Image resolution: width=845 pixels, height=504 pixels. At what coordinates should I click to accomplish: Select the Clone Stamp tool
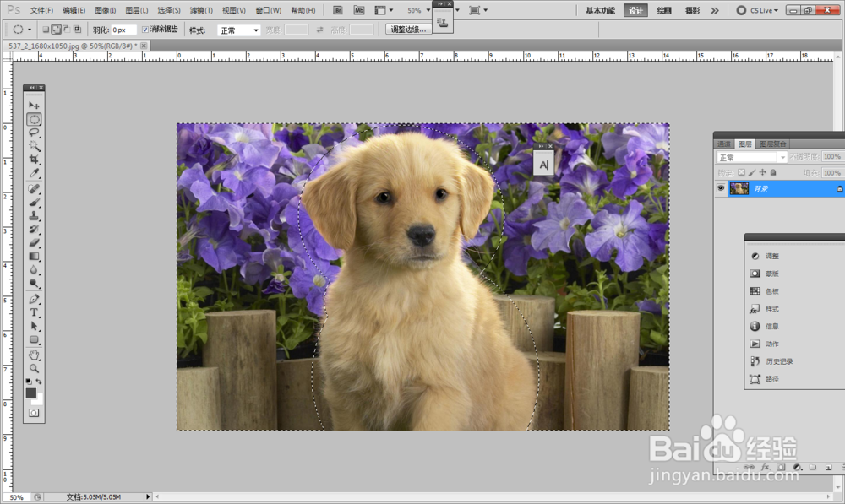click(x=34, y=216)
